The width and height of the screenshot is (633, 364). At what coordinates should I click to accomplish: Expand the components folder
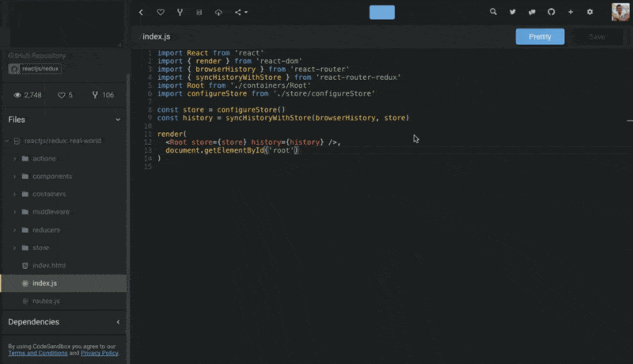click(x=15, y=176)
